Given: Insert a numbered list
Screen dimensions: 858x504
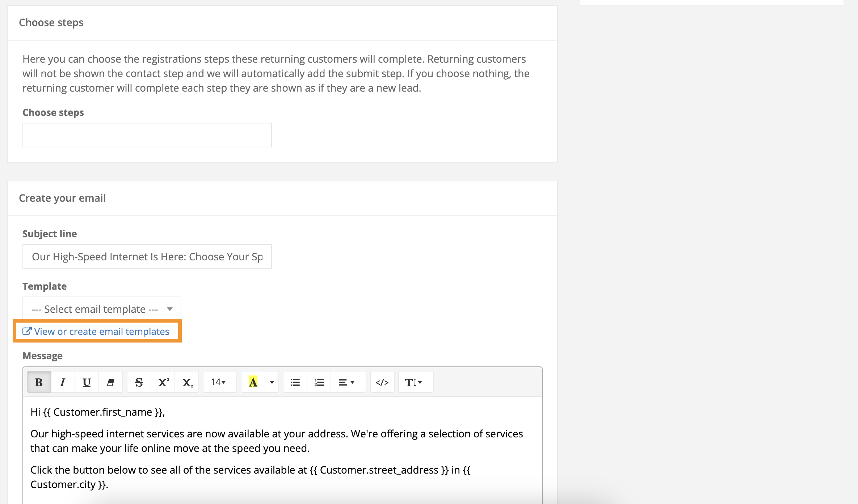Looking at the screenshot, I should click(x=319, y=382).
